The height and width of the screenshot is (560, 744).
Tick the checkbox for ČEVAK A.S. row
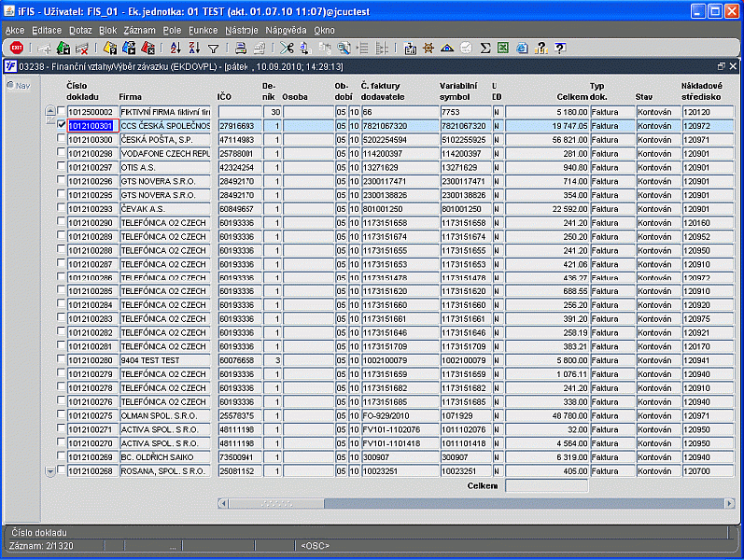[61, 207]
